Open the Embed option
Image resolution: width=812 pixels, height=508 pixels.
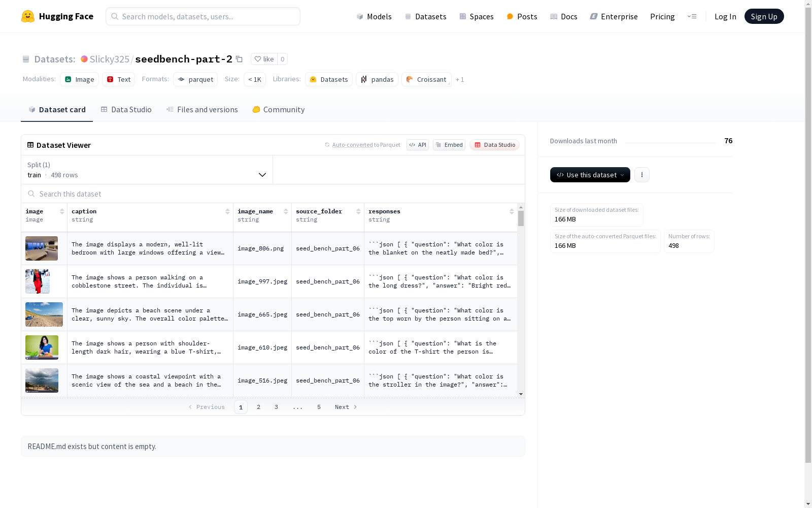(449, 145)
